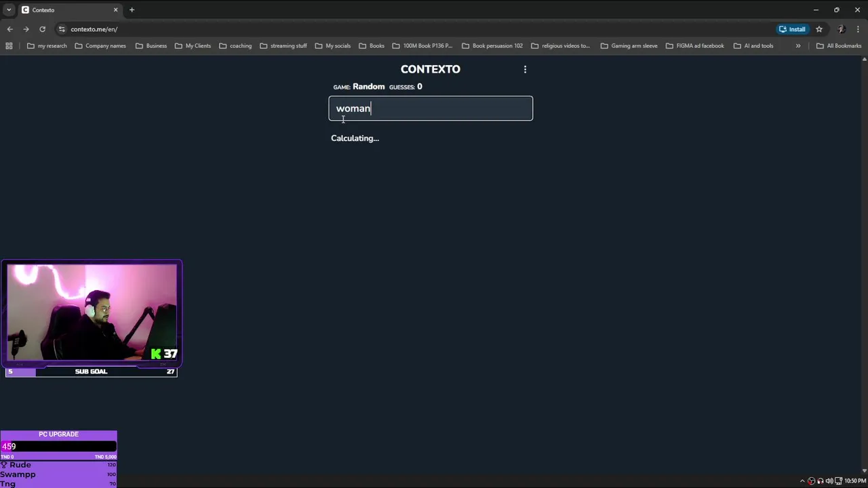Reload the Contexto page
Screen dimensions: 868x488
(x=42, y=29)
